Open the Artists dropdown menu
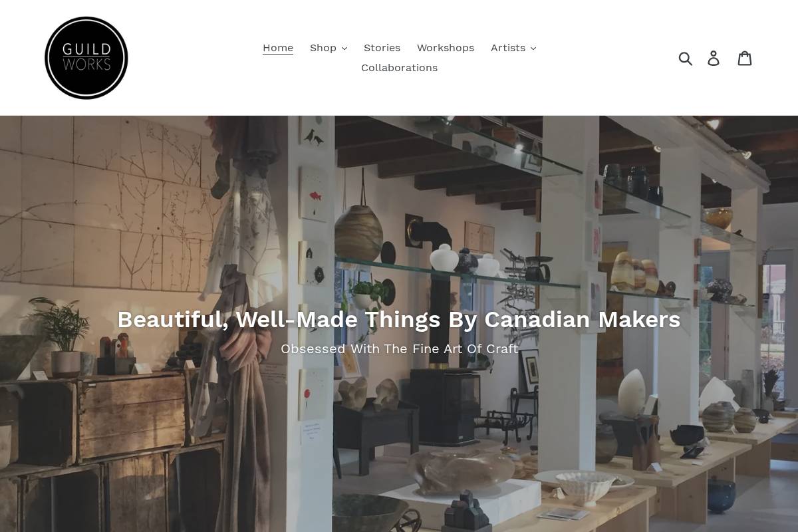 coord(508,48)
